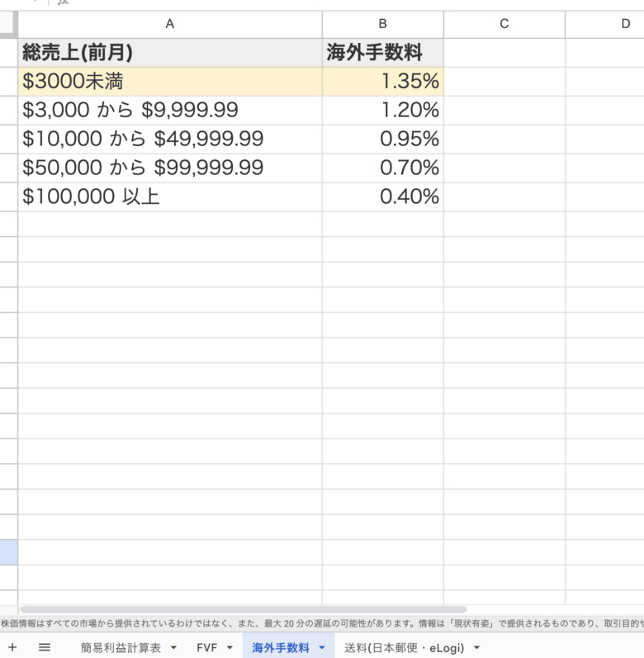
Task: Select cell showing 0.95%
Action: pyautogui.click(x=382, y=139)
